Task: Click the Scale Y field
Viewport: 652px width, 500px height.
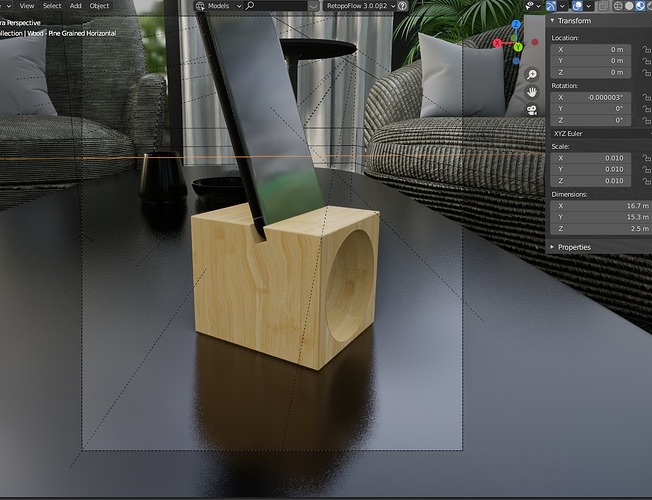Action: pyautogui.click(x=590, y=169)
